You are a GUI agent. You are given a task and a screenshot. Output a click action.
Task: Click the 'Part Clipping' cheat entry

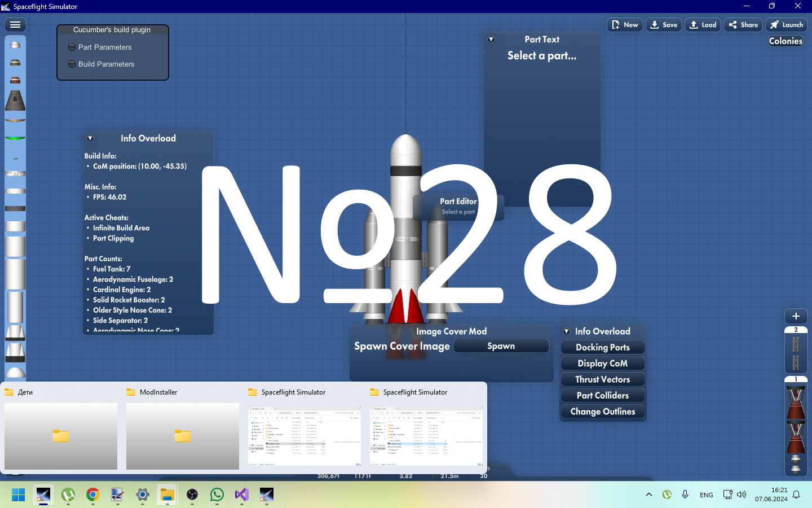point(113,239)
